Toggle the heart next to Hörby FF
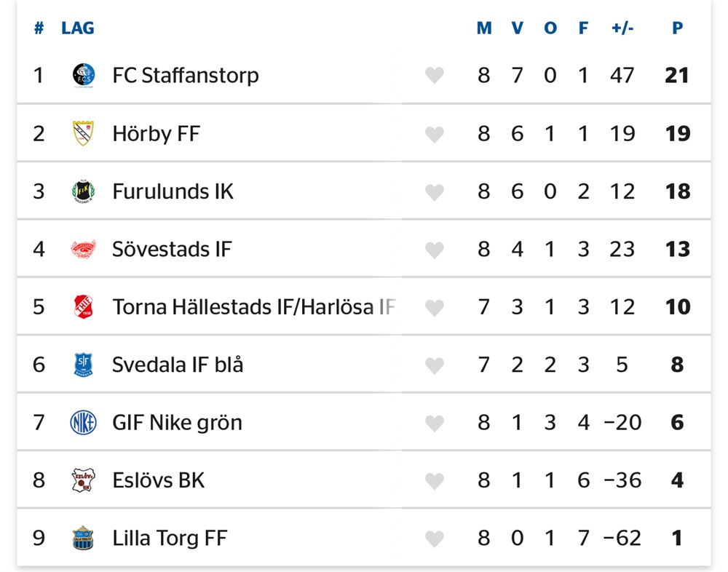 pos(435,134)
